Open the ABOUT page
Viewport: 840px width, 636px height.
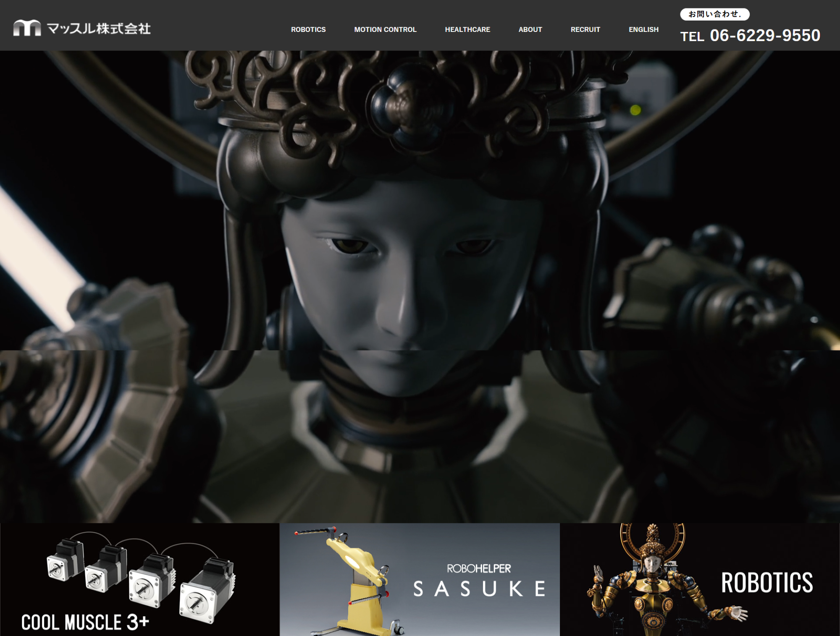pos(530,29)
